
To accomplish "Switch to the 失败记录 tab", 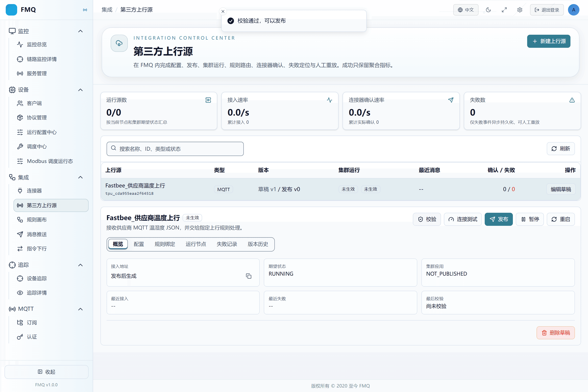I will [227, 244].
